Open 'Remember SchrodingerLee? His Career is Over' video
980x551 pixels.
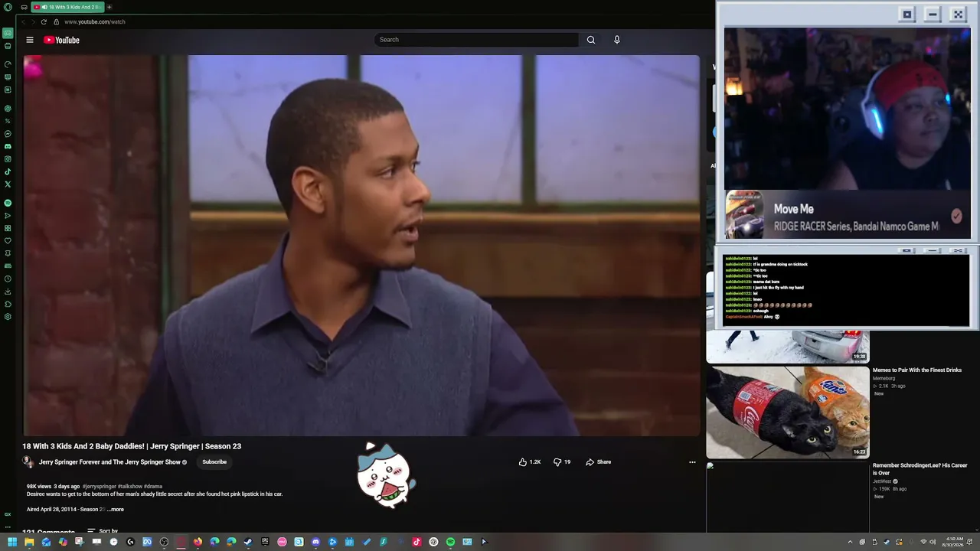pyautogui.click(x=920, y=469)
